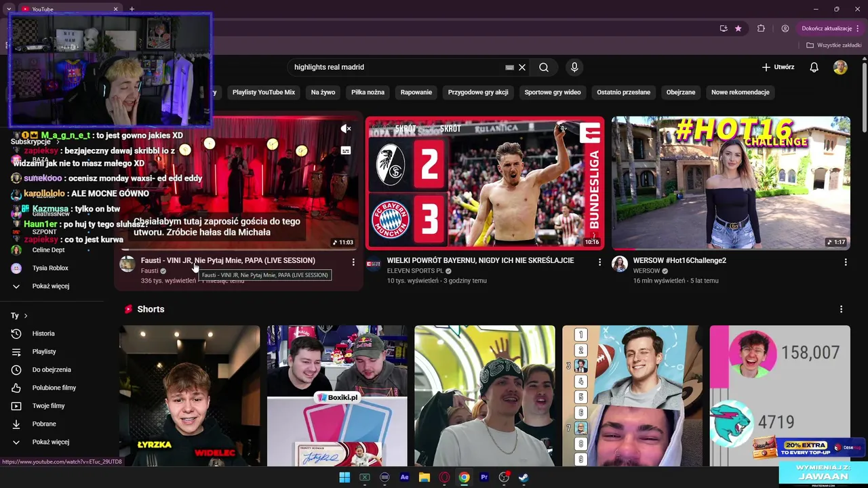This screenshot has width=868, height=488.
Task: Select the Ostatnio przesłane filter chip
Action: (623, 92)
